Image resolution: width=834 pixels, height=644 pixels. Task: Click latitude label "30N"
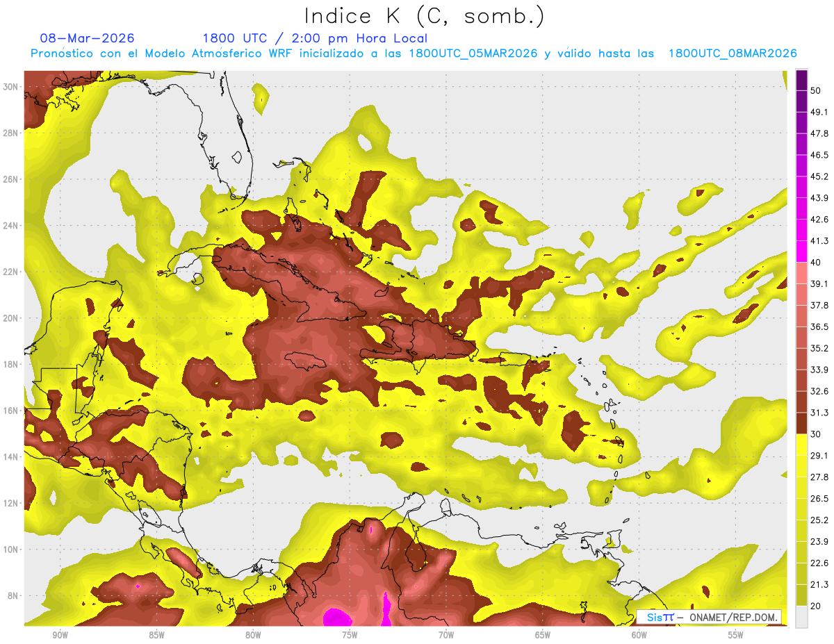pos(10,87)
